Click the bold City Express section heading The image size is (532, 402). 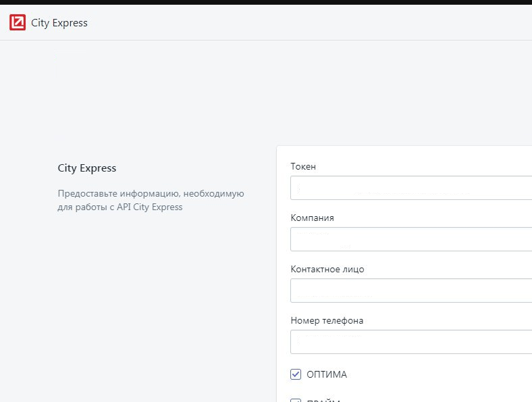(87, 168)
